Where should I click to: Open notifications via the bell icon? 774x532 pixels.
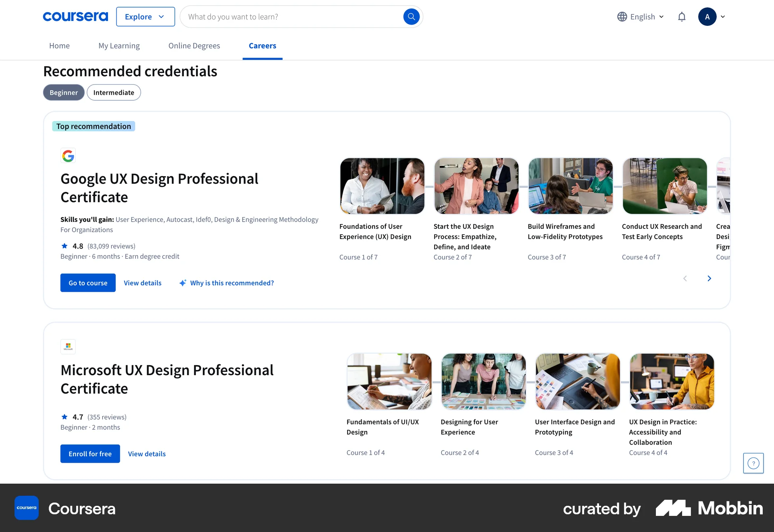(682, 17)
